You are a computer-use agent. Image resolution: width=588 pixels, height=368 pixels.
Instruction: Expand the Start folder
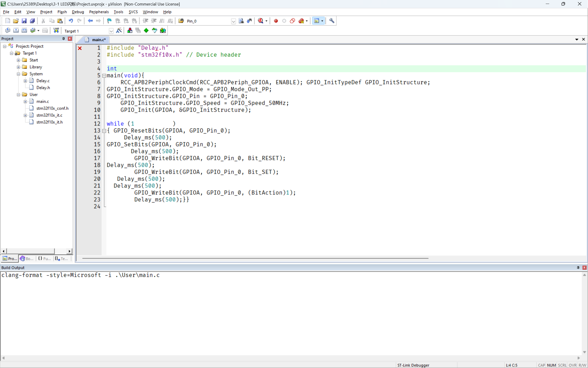click(x=18, y=60)
